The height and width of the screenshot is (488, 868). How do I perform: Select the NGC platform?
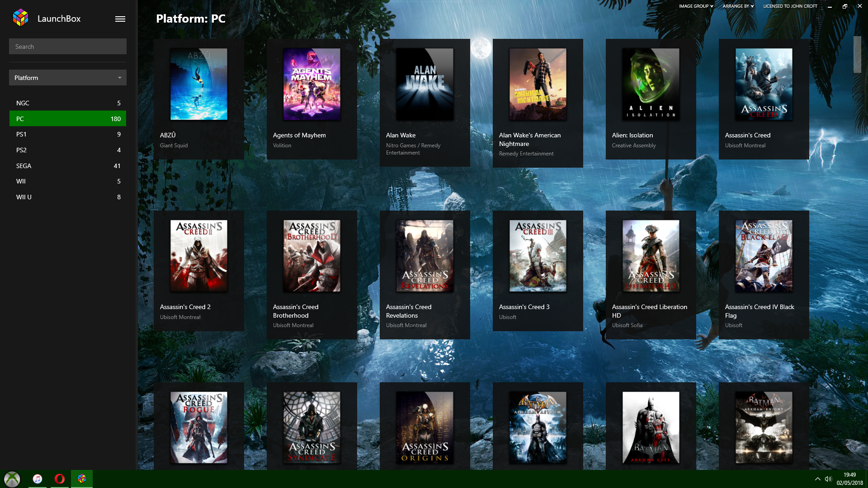[x=68, y=103]
